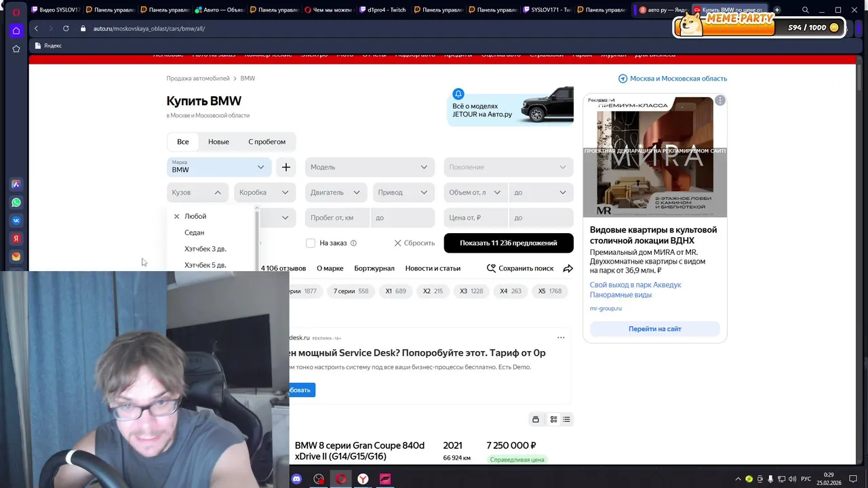Screen dimensions: 868x488
Task: Choose Седан in the body type list
Action: click(210, 232)
